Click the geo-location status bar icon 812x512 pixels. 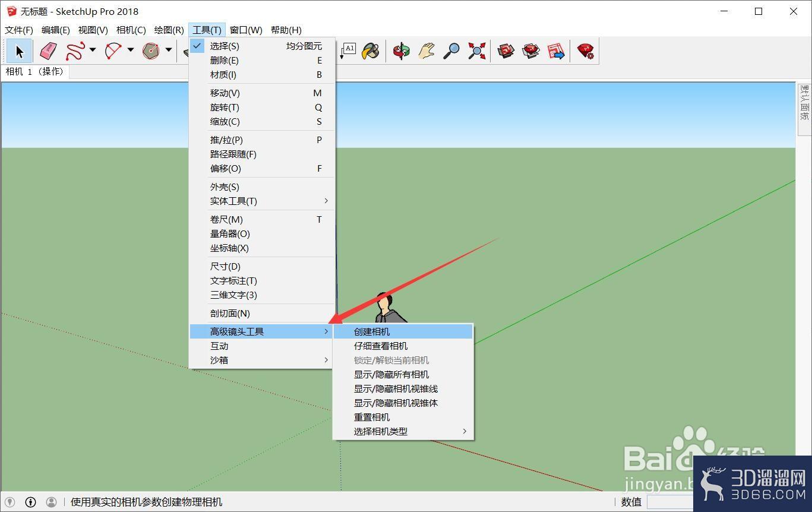tap(10, 502)
